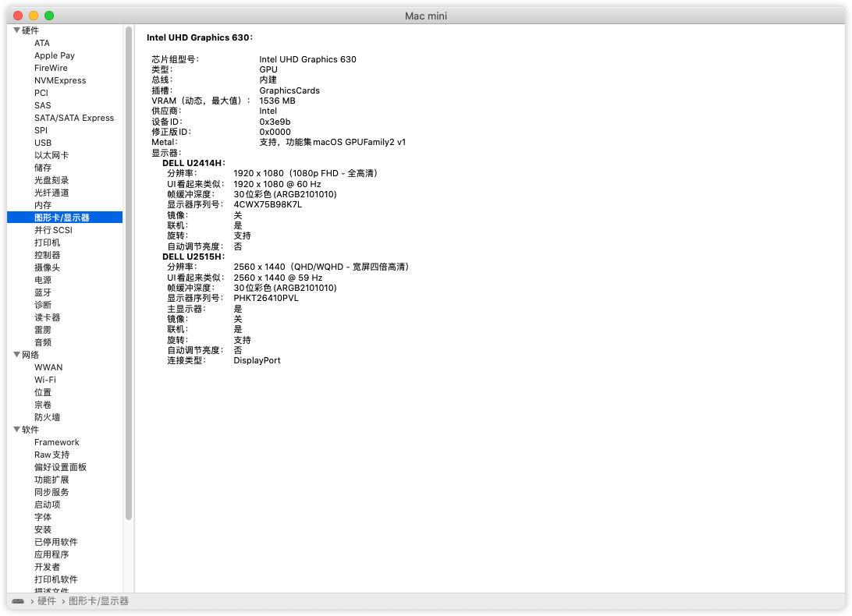852x616 pixels.
Task: Select ATA in the sidebar
Action: click(x=42, y=43)
